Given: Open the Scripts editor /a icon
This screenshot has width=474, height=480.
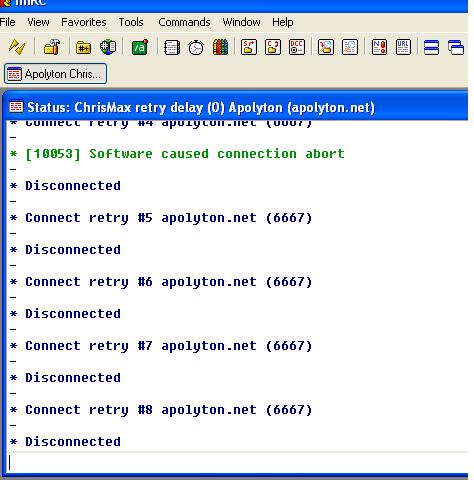Looking at the screenshot, I should tap(140, 47).
